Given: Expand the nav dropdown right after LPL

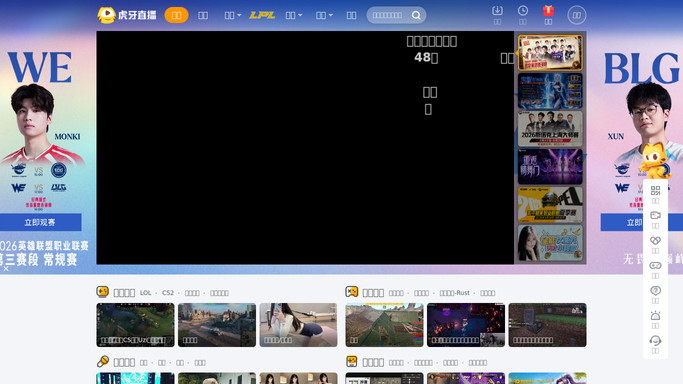Looking at the screenshot, I should [294, 15].
